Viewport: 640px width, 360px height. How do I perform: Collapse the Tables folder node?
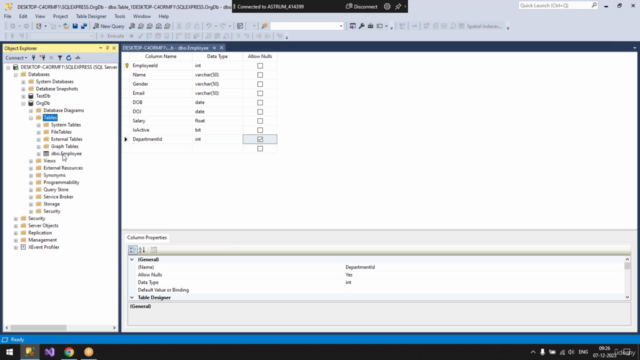point(31,118)
